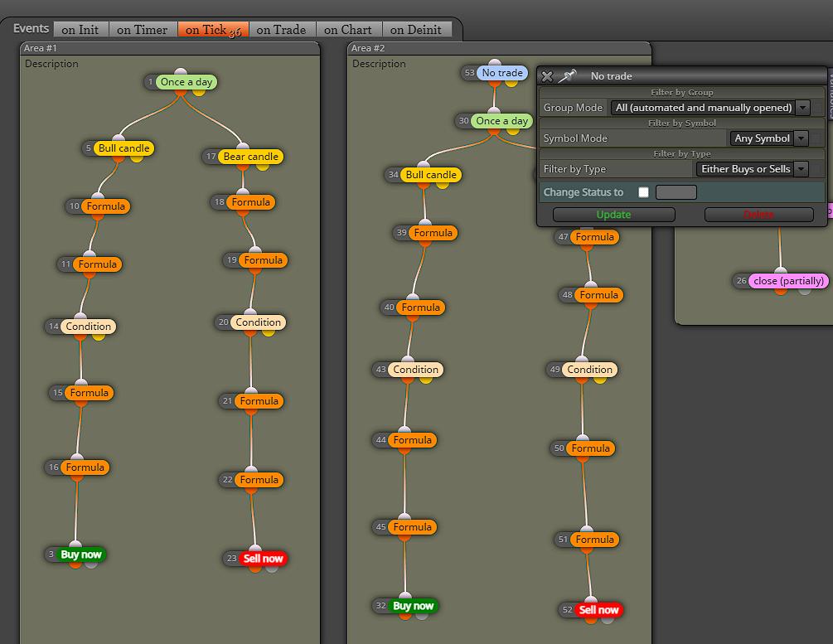The width and height of the screenshot is (833, 644).
Task: Close the No trade properties panel
Action: [x=547, y=76]
